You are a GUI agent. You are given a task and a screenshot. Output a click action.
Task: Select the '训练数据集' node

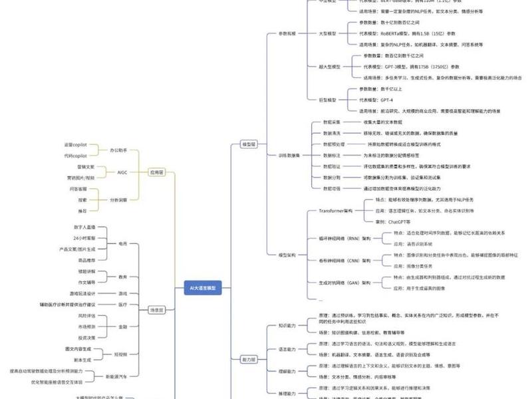coord(289,156)
